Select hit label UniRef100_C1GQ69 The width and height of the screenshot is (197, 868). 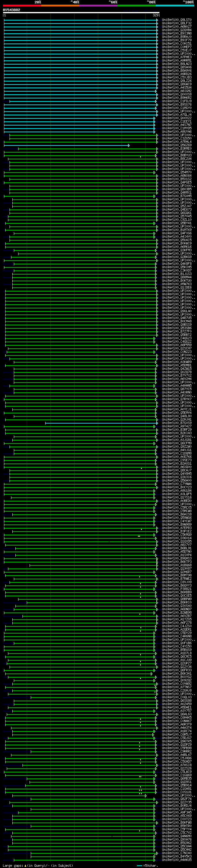(x=177, y=775)
